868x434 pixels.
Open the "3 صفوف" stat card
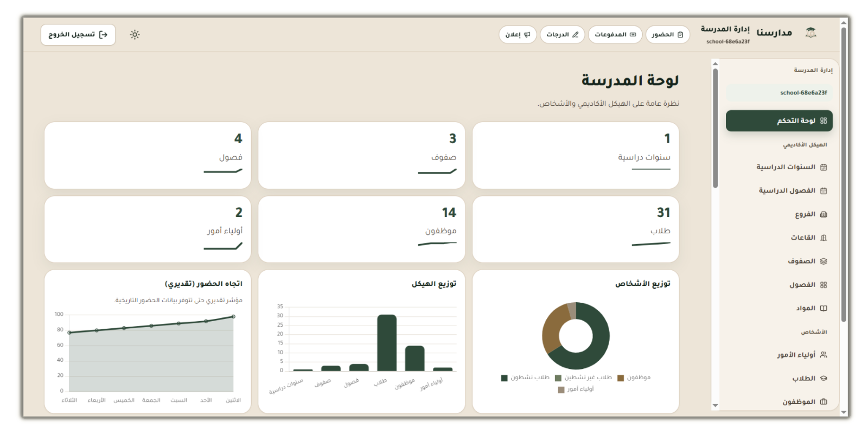[362, 155]
